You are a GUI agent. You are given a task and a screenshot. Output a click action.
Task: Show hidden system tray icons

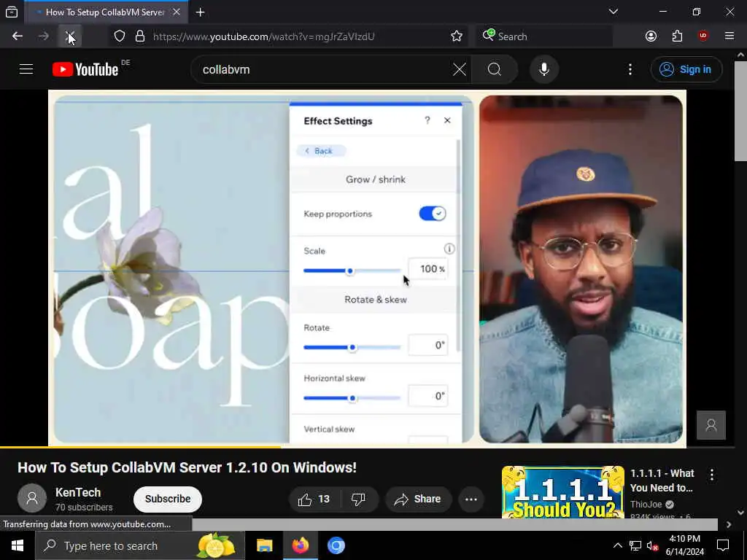[617, 545]
